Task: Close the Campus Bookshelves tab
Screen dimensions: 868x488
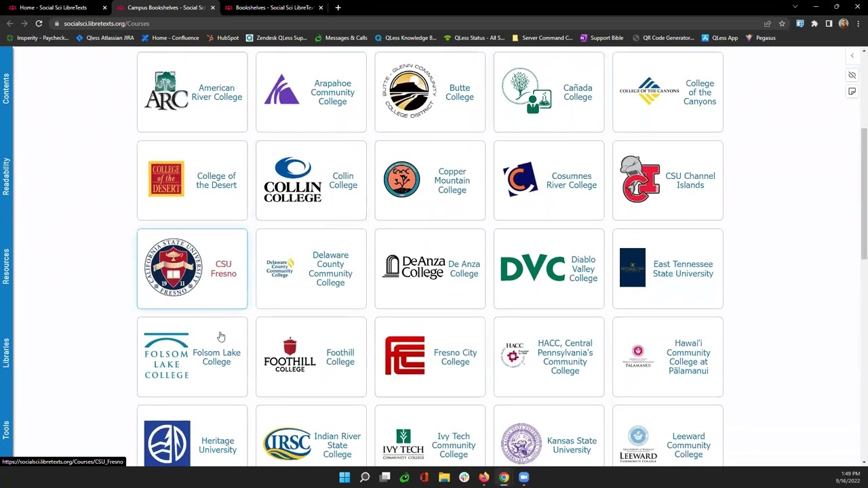Action: click(x=213, y=7)
